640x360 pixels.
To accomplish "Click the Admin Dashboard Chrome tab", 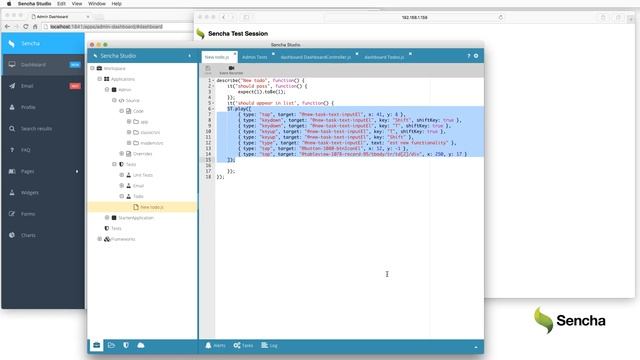I will [x=60, y=17].
